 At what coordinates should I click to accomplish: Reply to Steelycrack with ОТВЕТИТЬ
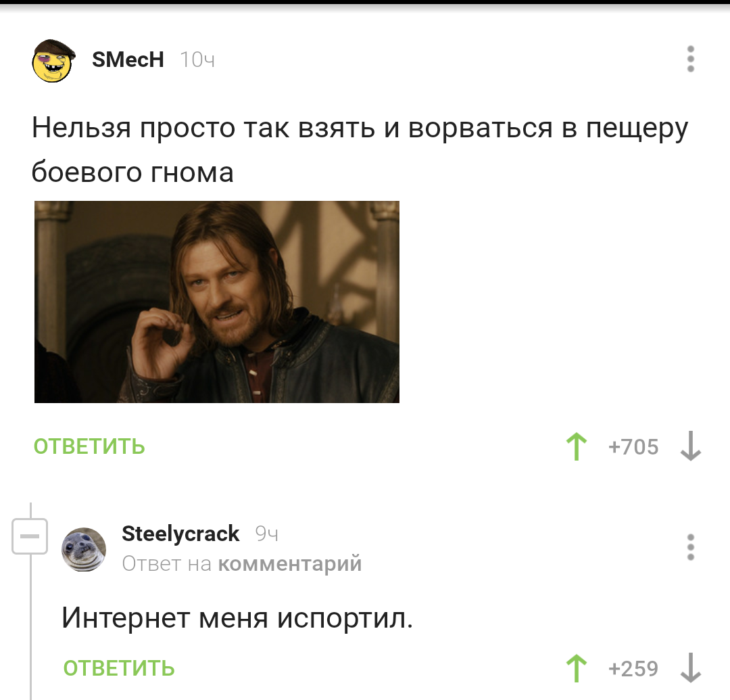119,668
